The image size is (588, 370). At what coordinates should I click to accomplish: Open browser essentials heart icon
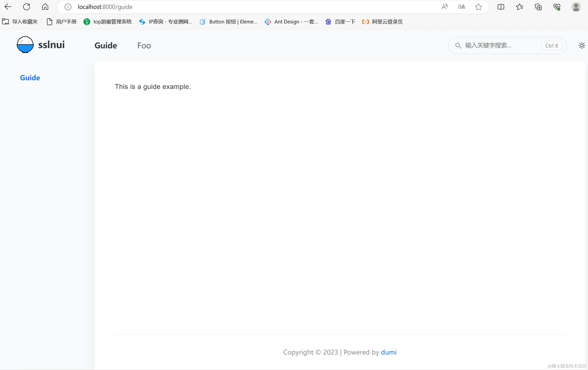tap(557, 7)
